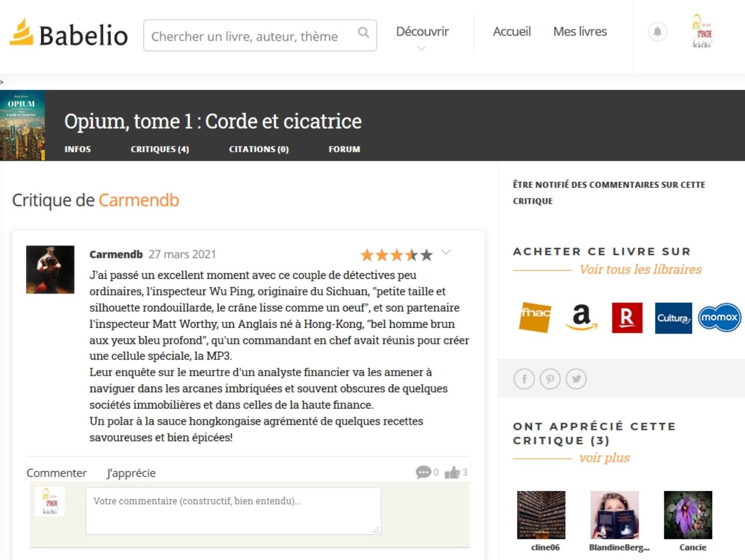
Task: Share the review on Twitter
Action: pos(576,379)
